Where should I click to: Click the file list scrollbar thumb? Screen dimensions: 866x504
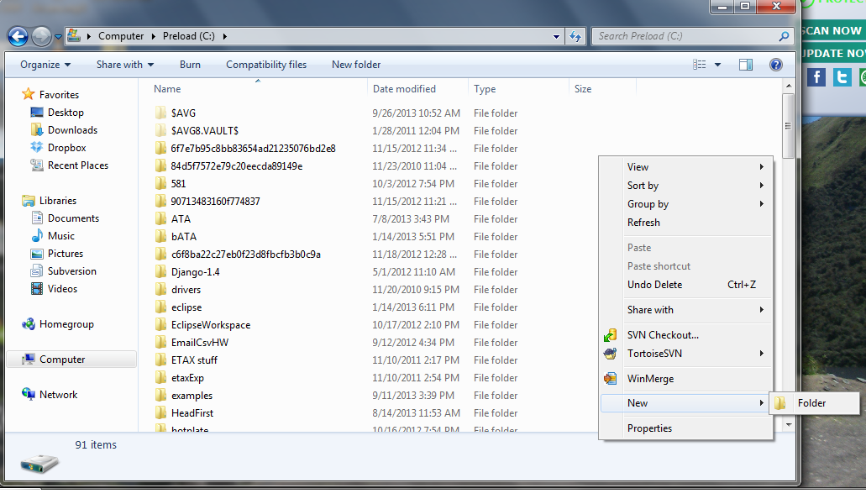pos(788,126)
